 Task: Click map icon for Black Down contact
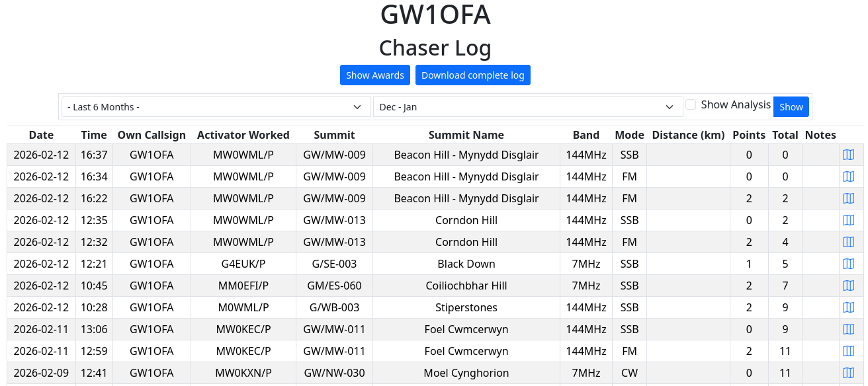[x=848, y=264]
